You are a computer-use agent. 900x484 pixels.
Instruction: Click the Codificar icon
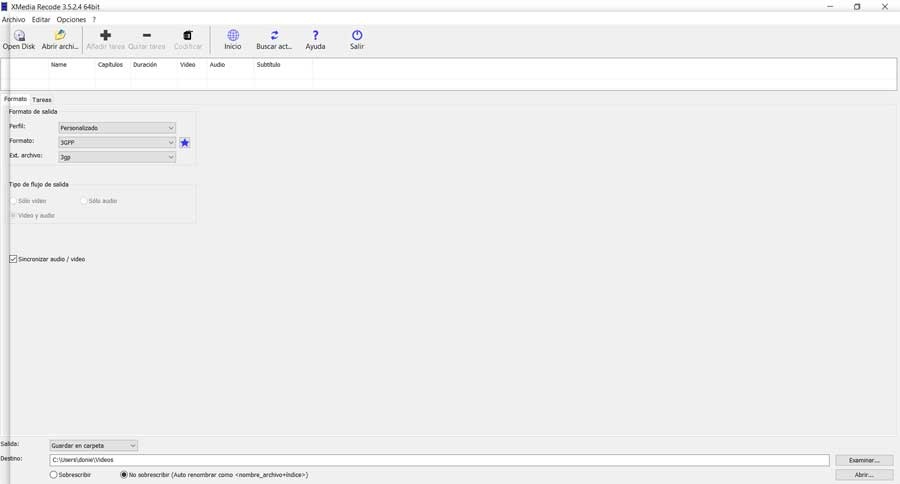tap(188, 36)
